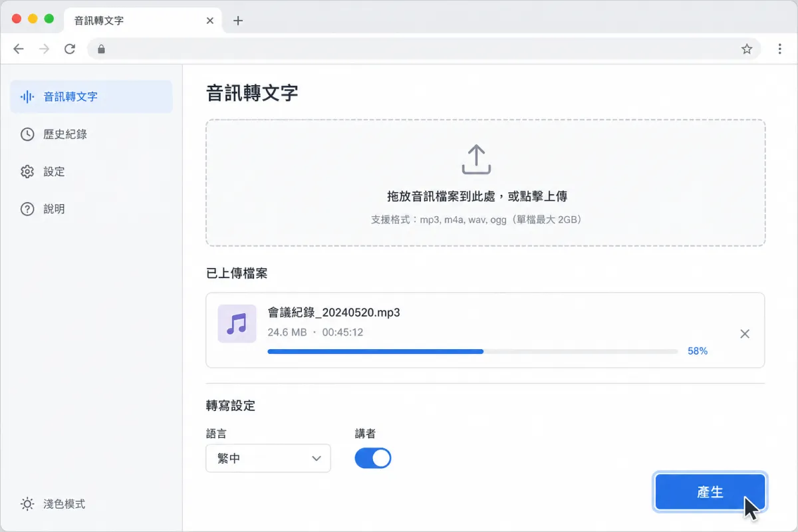Click the upload progress bar of the mp3 file
798x532 pixels.
pyautogui.click(x=472, y=351)
